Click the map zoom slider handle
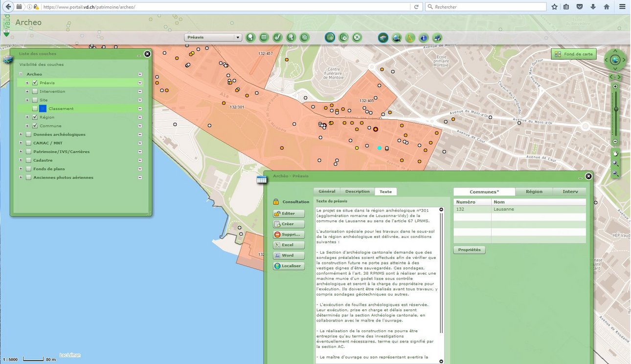The image size is (631, 364). coord(615,109)
